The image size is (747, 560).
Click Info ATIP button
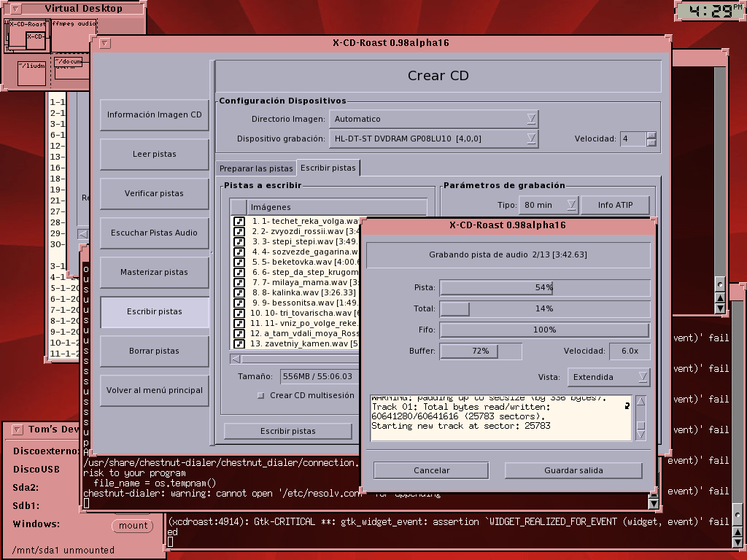click(x=615, y=205)
